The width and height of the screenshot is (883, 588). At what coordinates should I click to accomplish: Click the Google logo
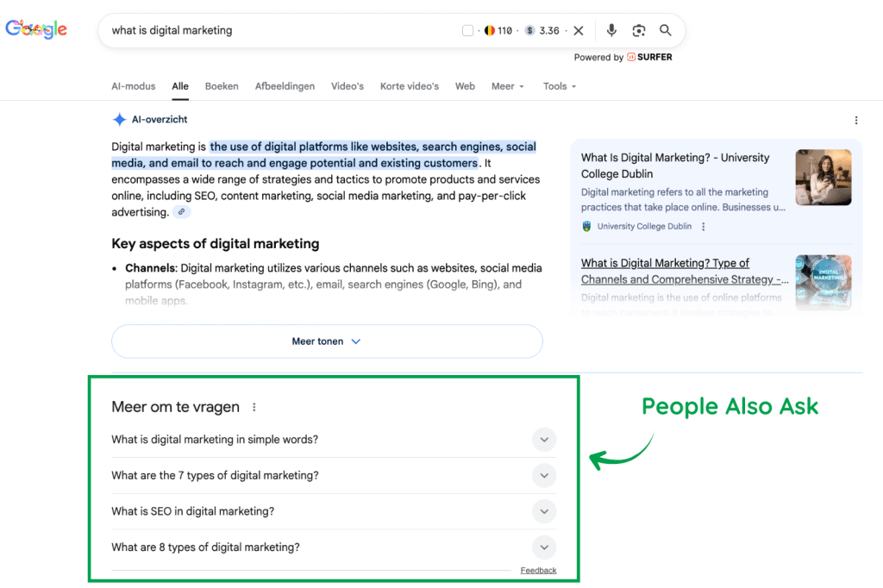[x=36, y=29]
